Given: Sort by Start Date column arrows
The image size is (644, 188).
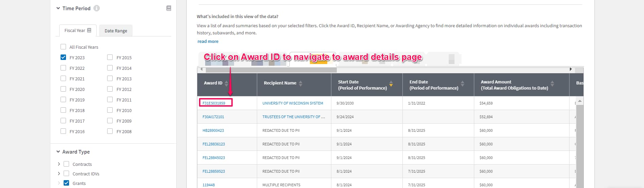Looking at the screenshot, I should 391,83.
